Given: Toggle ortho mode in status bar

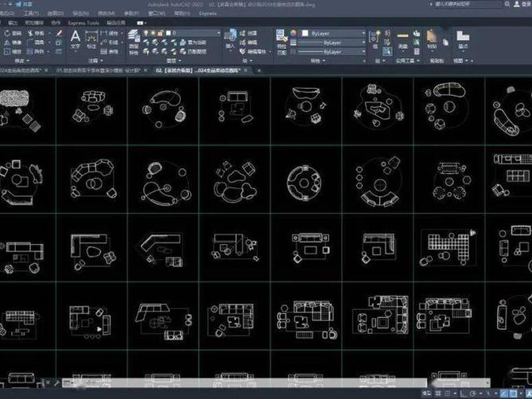Looking at the screenshot, I should pyautogui.click(x=463, y=393).
